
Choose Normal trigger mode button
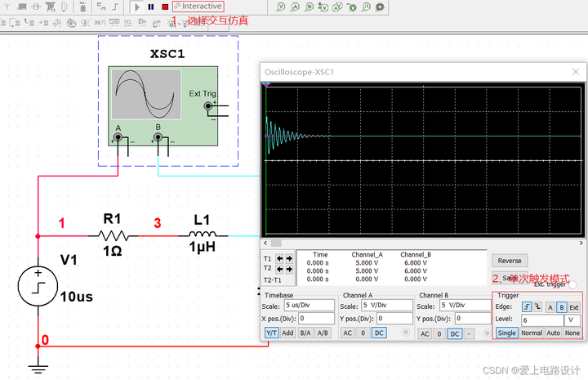tap(532, 333)
